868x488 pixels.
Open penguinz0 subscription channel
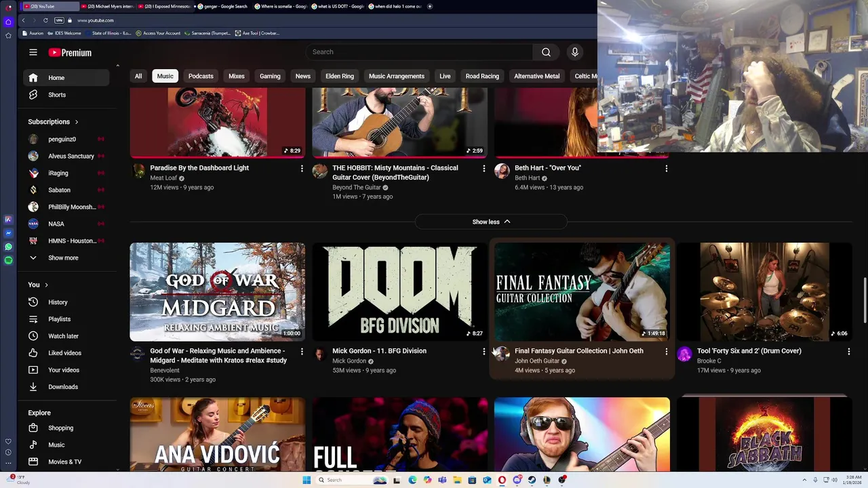[x=66, y=139]
